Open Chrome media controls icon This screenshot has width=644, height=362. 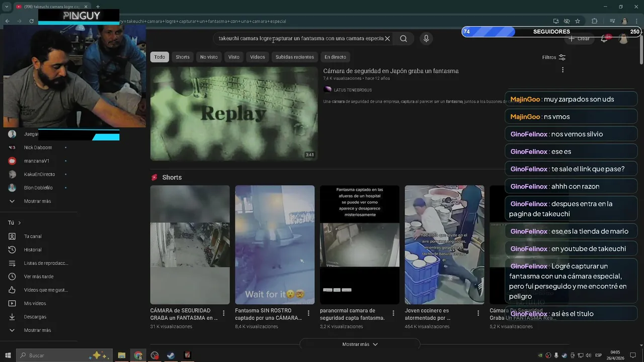[x=612, y=21]
